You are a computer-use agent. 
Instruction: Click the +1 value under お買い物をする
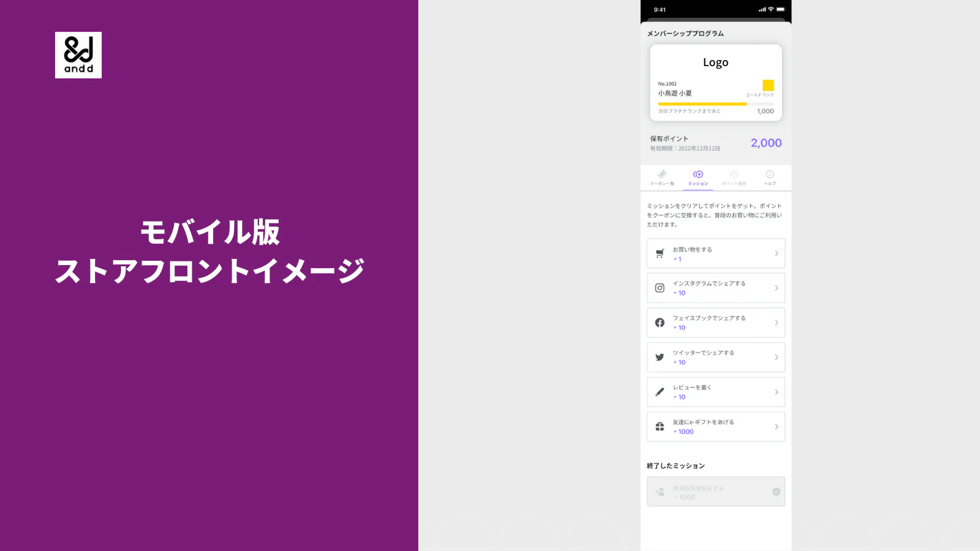[x=677, y=259]
